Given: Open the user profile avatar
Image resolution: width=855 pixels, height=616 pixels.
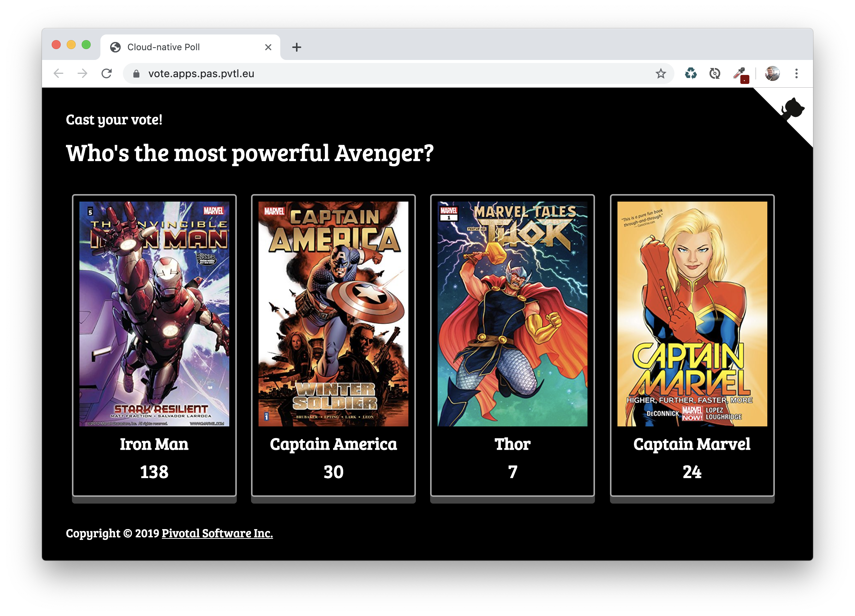Looking at the screenshot, I should [x=772, y=73].
